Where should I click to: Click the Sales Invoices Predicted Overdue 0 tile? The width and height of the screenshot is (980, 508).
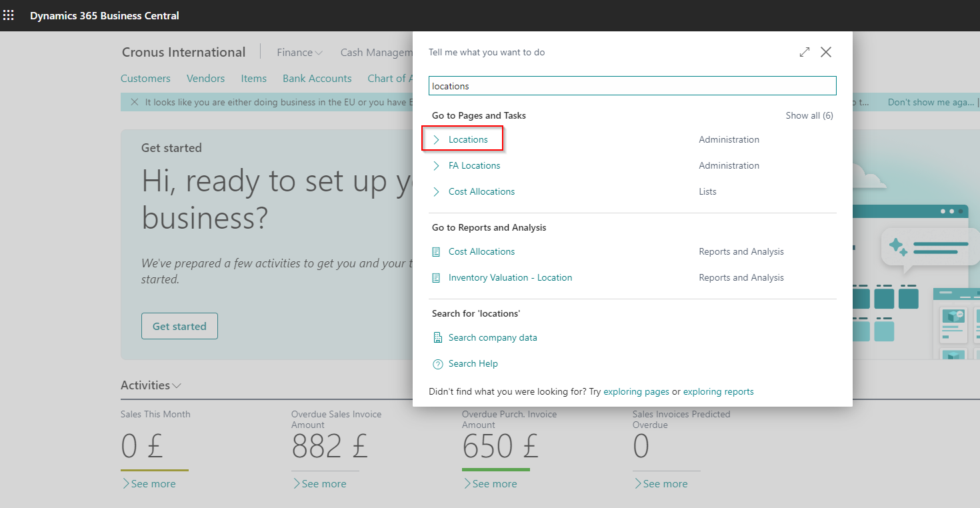click(x=641, y=446)
